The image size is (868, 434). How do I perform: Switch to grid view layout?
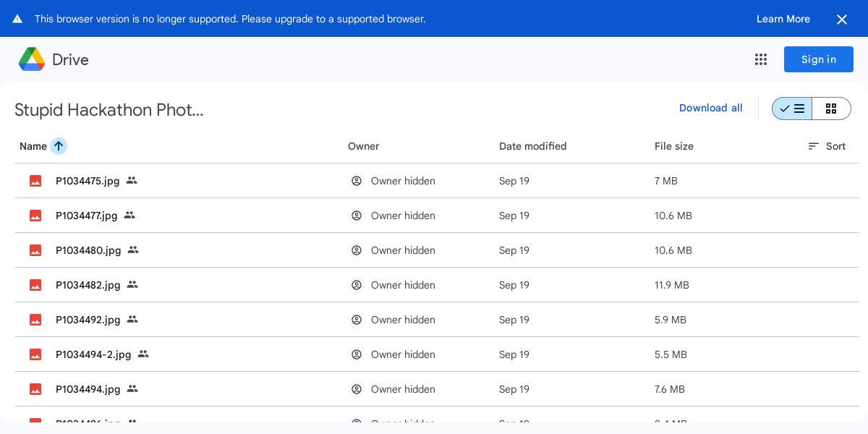coord(831,109)
